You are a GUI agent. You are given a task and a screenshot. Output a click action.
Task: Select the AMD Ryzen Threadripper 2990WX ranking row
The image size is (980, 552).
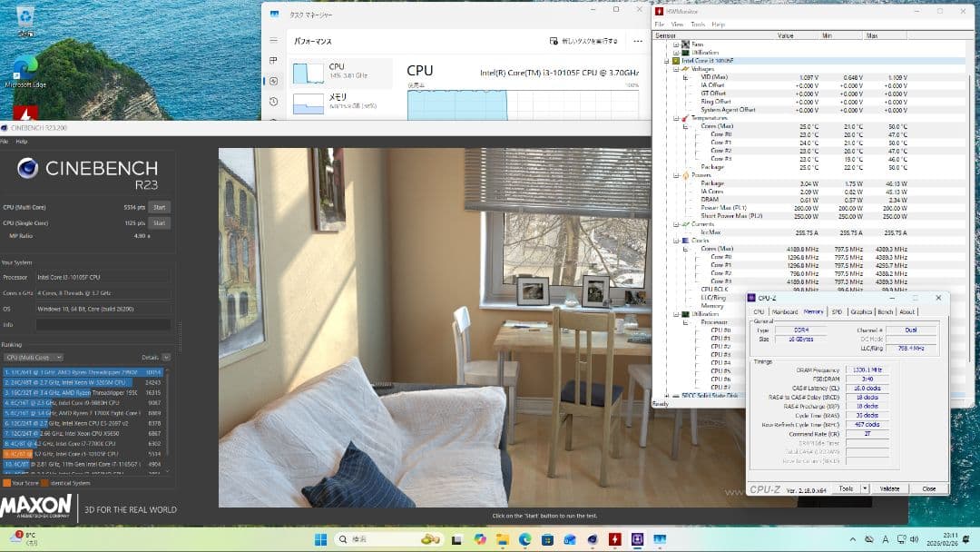coord(83,372)
